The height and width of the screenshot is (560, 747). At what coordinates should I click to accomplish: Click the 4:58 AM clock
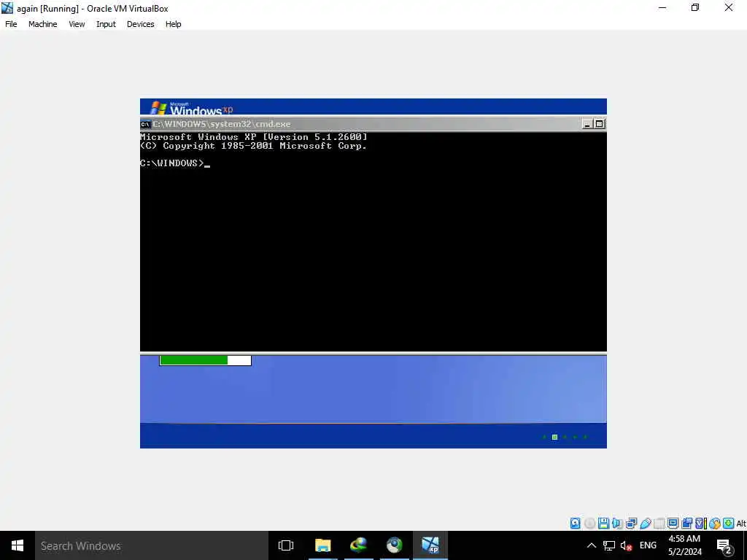(x=684, y=539)
